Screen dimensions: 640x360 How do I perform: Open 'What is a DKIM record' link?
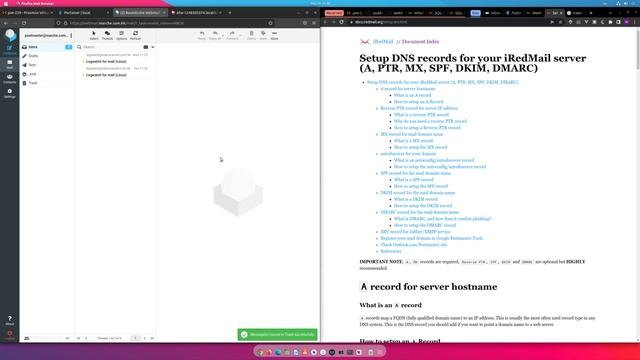[416, 199]
